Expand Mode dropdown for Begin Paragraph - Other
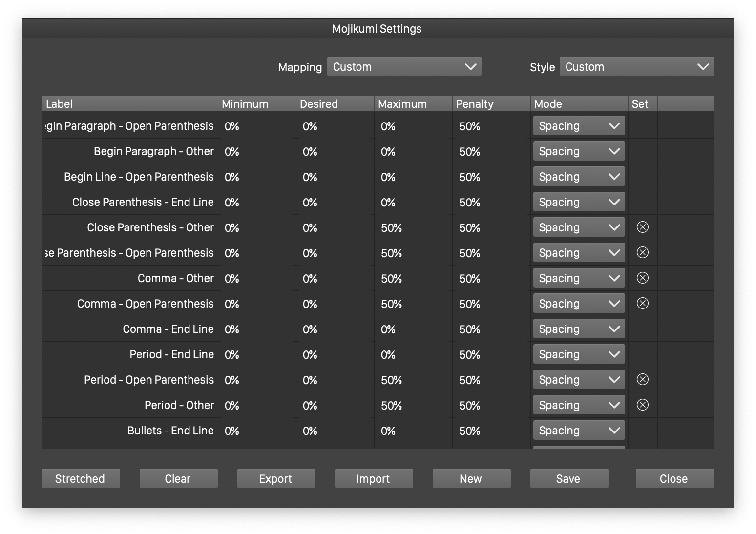Viewport: 756px width, 534px height. tap(579, 151)
